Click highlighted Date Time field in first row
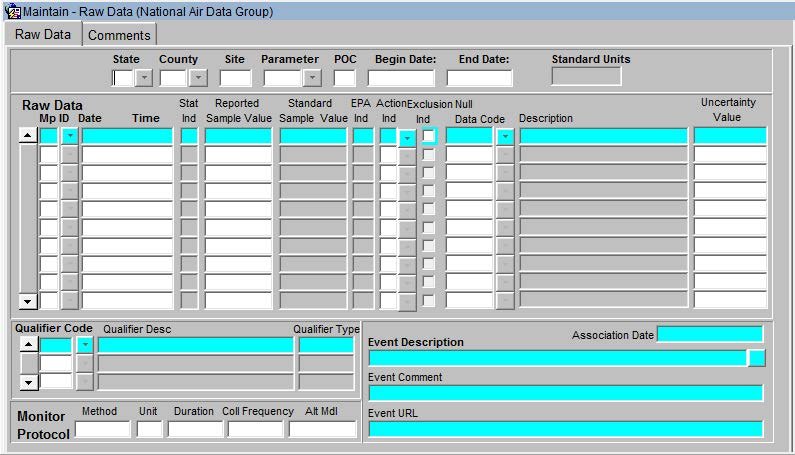The image size is (795, 455). (127, 136)
